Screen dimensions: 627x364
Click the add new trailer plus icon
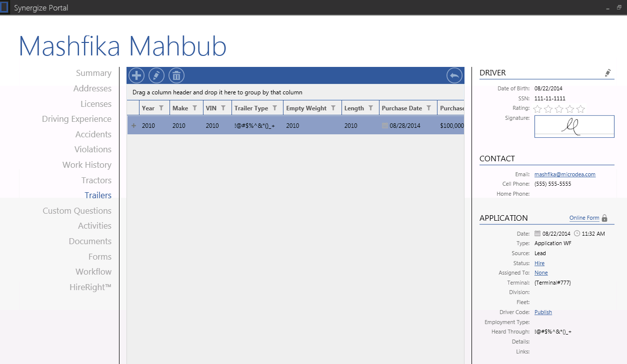tap(136, 75)
